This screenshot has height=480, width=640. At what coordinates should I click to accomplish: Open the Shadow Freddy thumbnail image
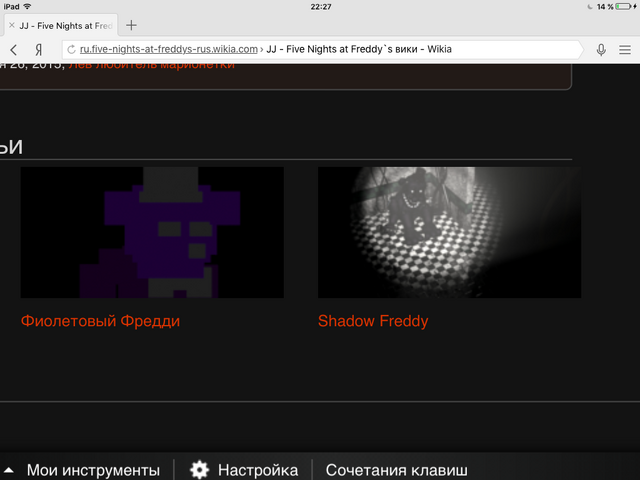[449, 232]
